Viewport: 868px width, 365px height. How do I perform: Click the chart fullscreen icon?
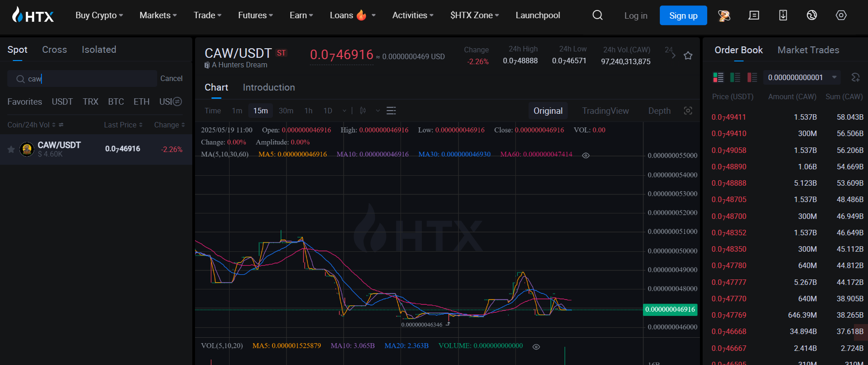click(x=688, y=111)
